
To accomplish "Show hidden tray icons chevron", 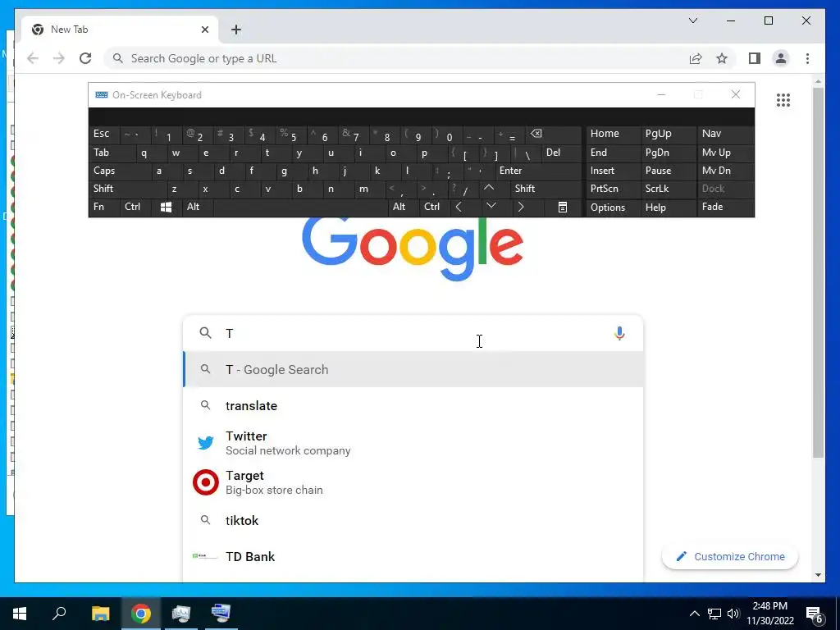I will coord(694,614).
